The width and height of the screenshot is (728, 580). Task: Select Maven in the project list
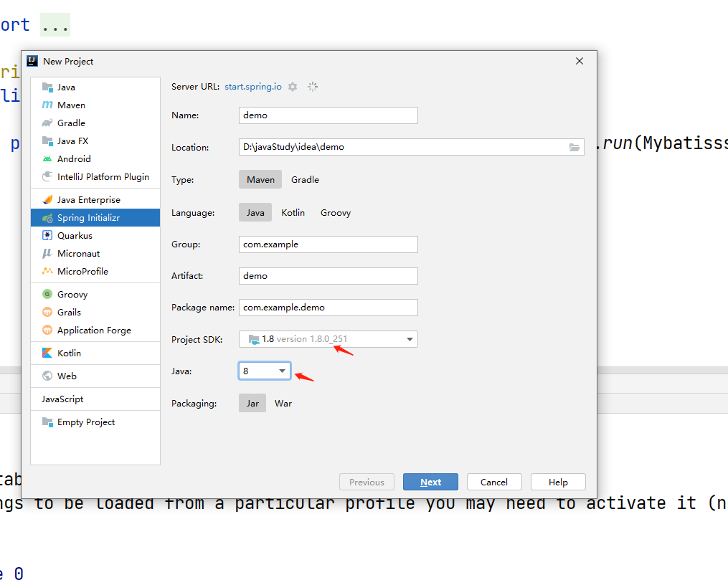[x=95, y=105]
